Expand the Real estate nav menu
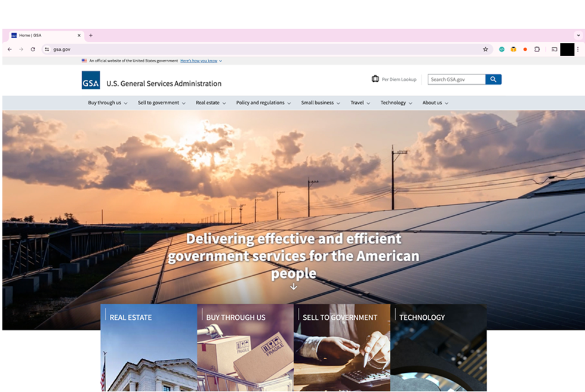 click(x=211, y=103)
